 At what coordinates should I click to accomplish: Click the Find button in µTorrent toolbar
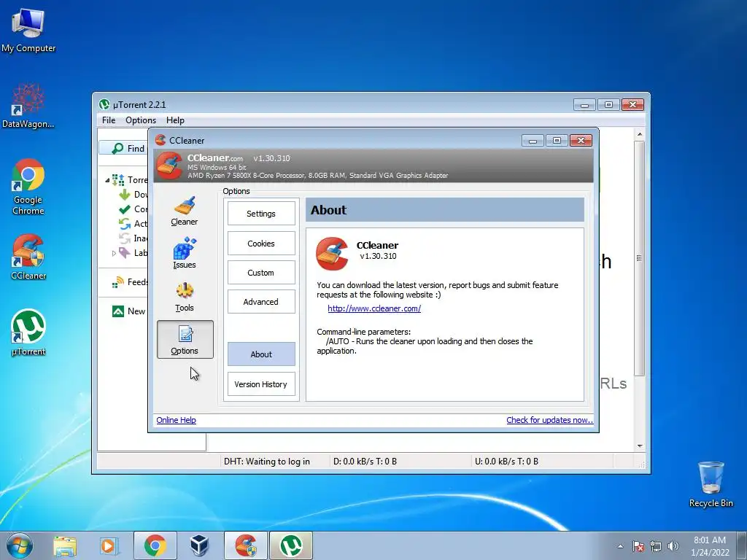tap(124, 148)
